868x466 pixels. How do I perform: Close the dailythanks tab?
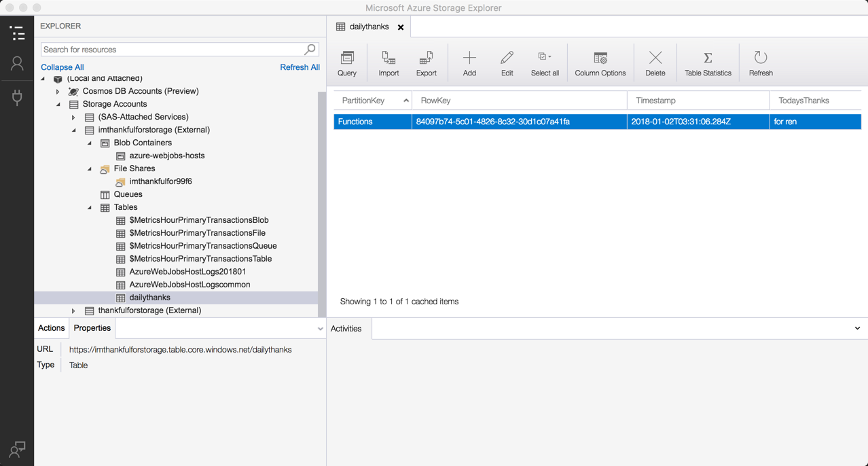click(401, 27)
